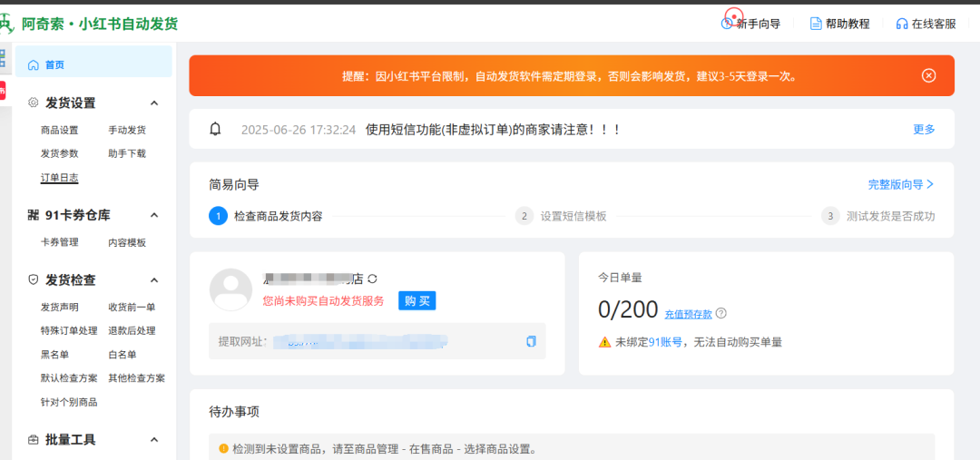Click the 91账号 link

click(665, 342)
